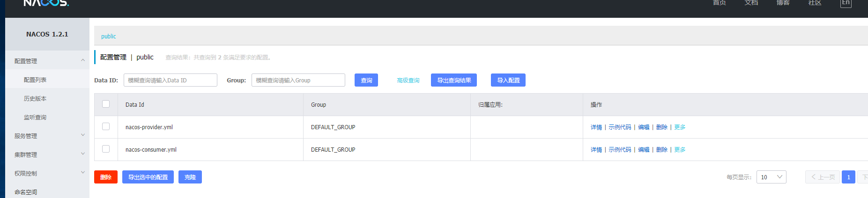The height and width of the screenshot is (198, 868).
Task: Focus the Data ID search input
Action: click(x=171, y=80)
